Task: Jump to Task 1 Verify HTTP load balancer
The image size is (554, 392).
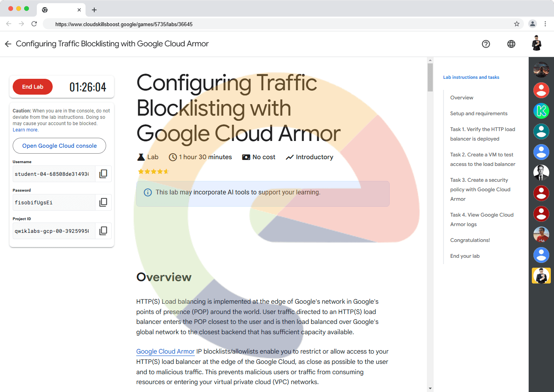Action: tap(482, 134)
